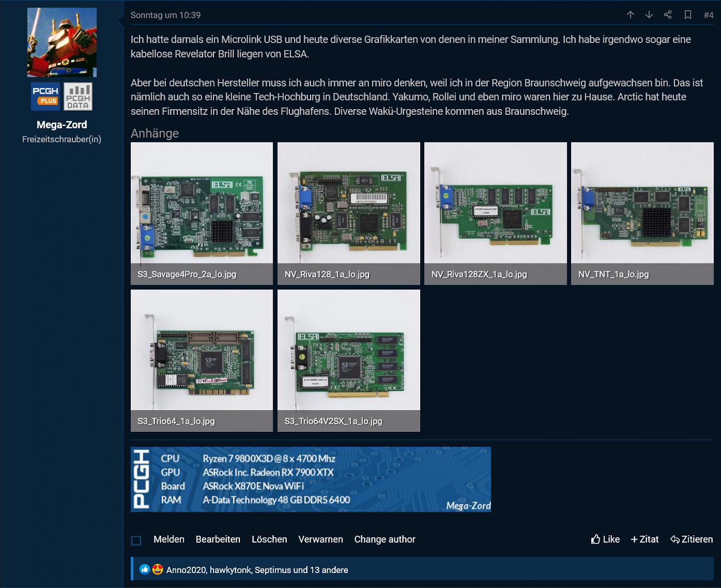The width and height of the screenshot is (721, 588).
Task: Open the S3_Savage4Pro_2a_lo.jpg attachment
Action: pyautogui.click(x=202, y=214)
